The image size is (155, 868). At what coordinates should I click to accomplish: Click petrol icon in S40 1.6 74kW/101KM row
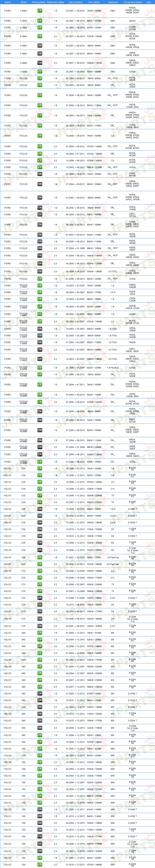click(40, 633)
